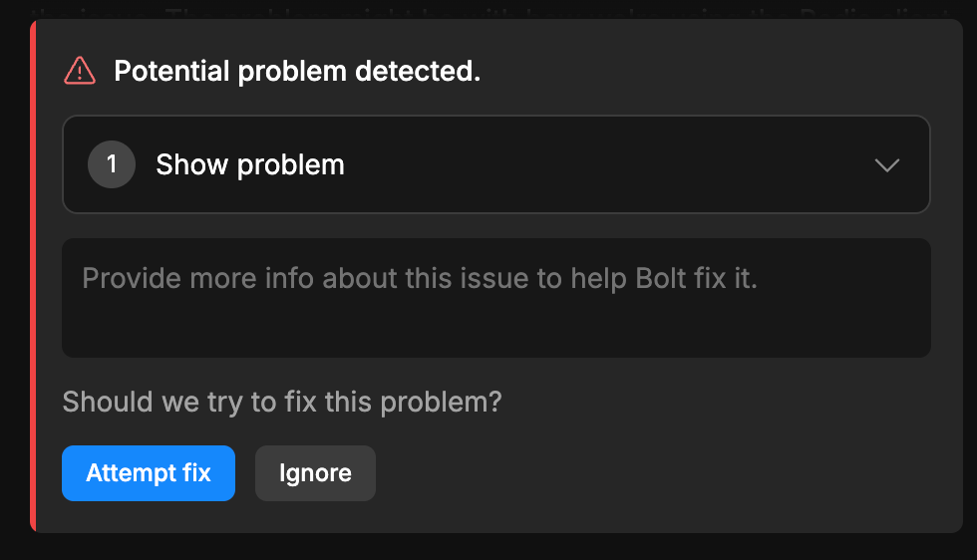Viewport: 977px width, 560px height.
Task: Click the word "Bolt" in the placeholder
Action: [661, 278]
